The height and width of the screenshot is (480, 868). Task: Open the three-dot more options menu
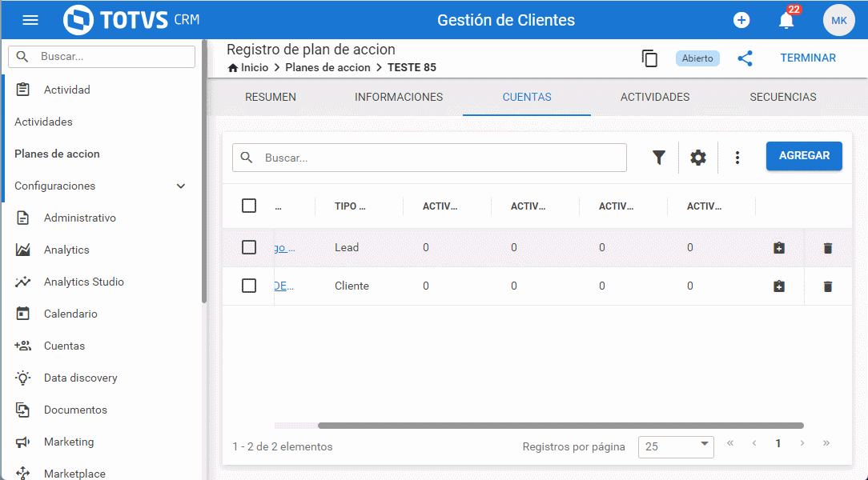(x=737, y=158)
